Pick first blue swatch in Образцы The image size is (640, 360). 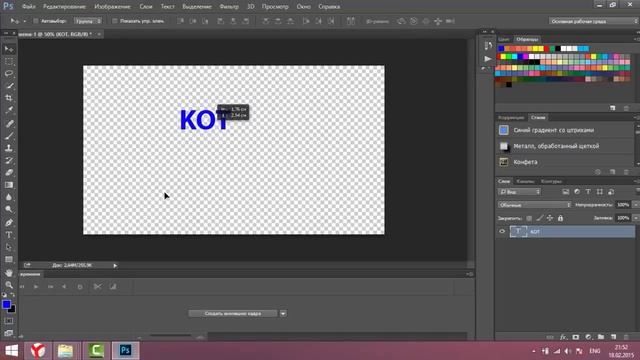click(501, 49)
